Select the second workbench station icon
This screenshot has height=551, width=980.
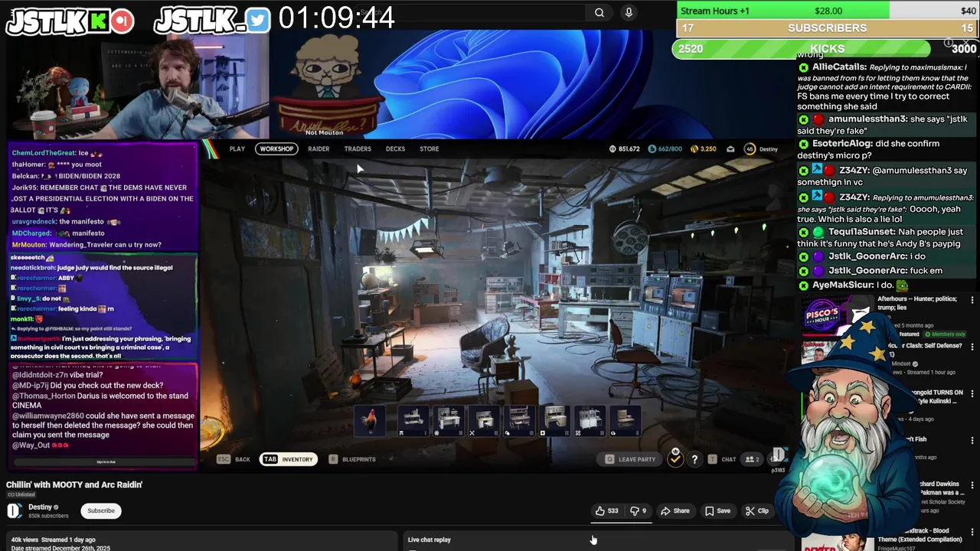[x=449, y=421]
